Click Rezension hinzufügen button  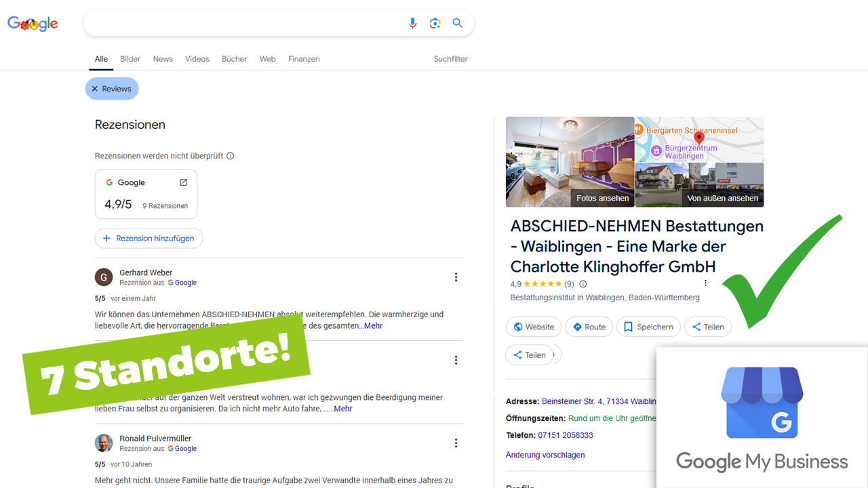(x=149, y=239)
